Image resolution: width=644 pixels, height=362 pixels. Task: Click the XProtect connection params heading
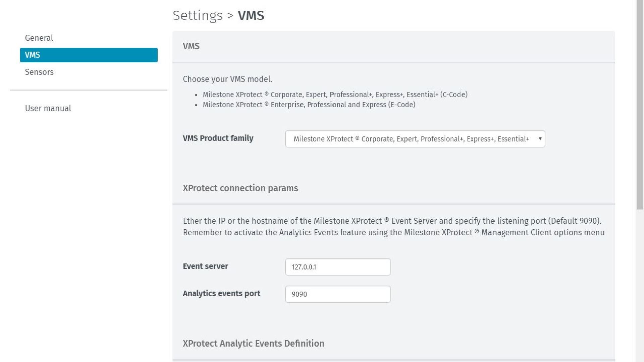point(240,188)
